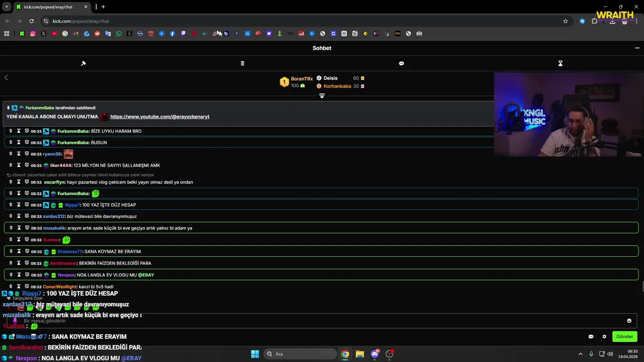Viewport: 644px width, 362px height.
Task: Ban kendinexbet using the shield icon
Action: [x=27, y=263]
